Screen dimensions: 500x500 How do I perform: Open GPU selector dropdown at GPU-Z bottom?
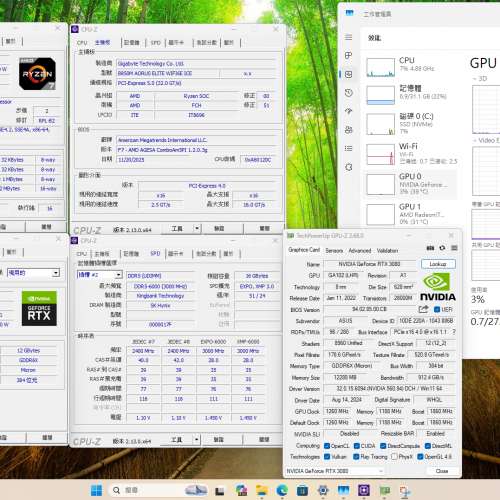coord(335,471)
